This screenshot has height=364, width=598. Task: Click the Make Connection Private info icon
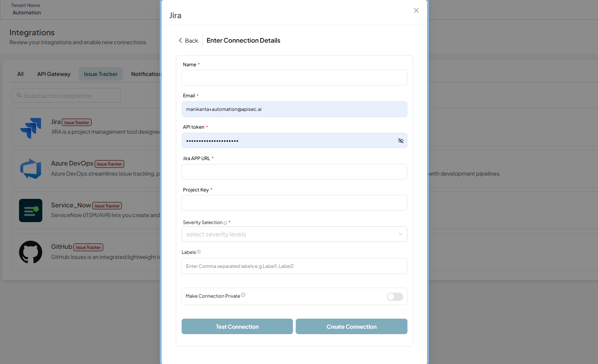[x=243, y=295]
